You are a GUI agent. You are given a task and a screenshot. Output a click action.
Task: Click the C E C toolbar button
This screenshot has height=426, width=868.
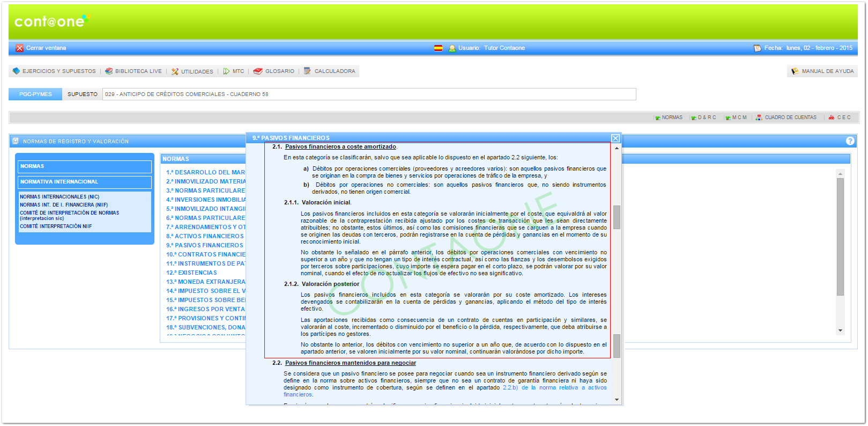point(840,117)
